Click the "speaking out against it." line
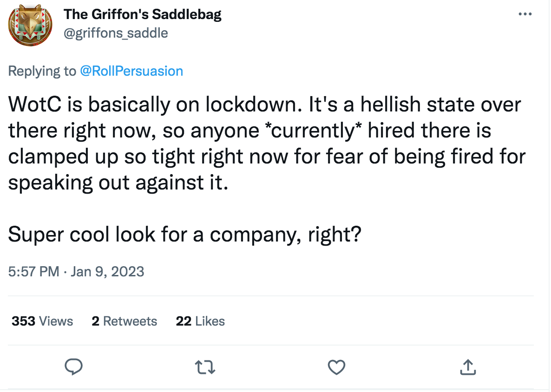551x392 pixels. pos(118,183)
